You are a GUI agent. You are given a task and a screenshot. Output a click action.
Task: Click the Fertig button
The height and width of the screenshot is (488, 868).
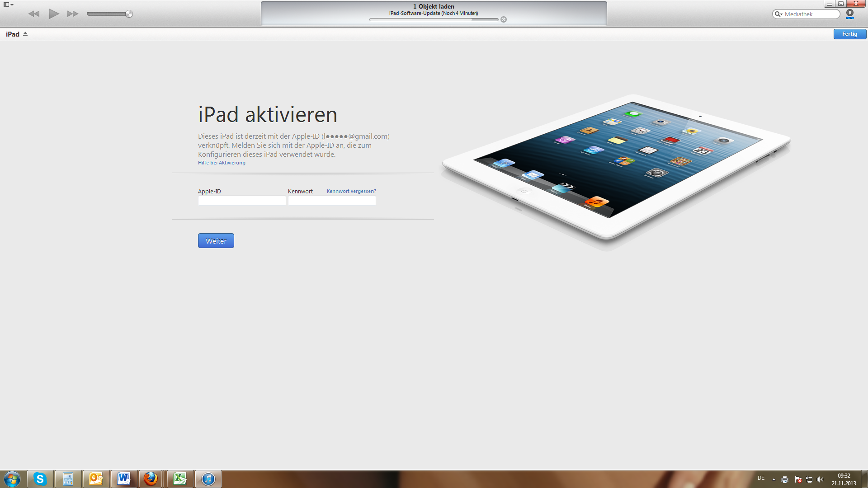pos(849,34)
